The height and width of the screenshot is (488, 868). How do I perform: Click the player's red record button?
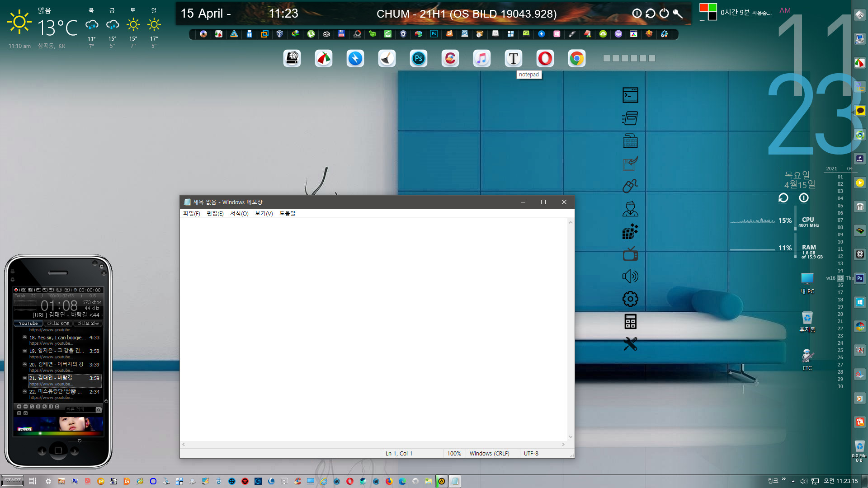(16, 290)
